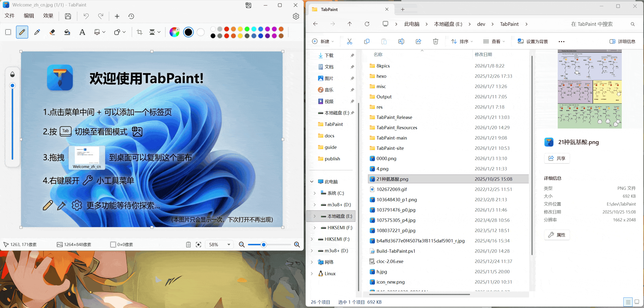Click the 属性 button

coord(557,235)
